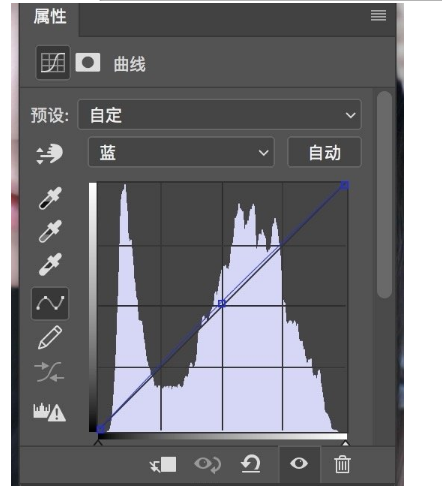Open the 预设 preset dropdown
This screenshot has width=442, height=486.
tap(219, 115)
